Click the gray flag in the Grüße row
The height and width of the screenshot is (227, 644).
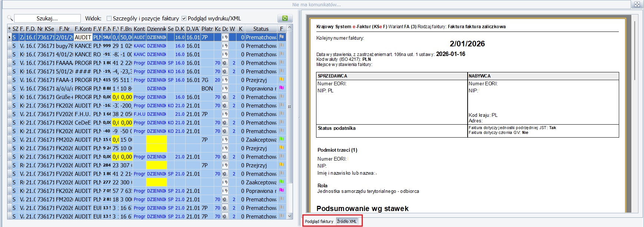(x=282, y=97)
